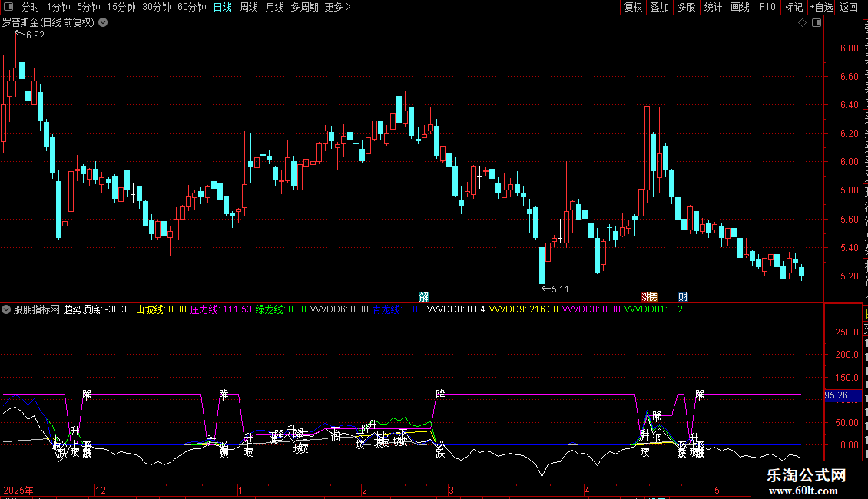Open 多股 multi-stock view

tap(686, 7)
